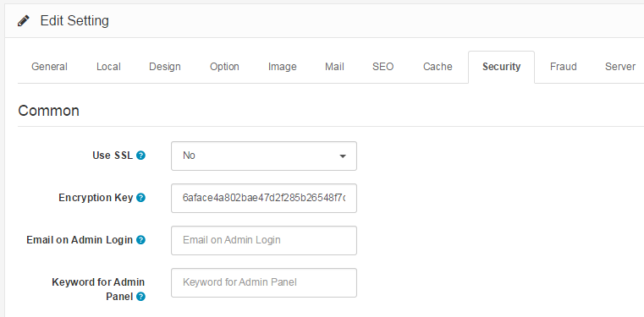Click the help icon for Keyword for Admin Panel

pyautogui.click(x=140, y=296)
